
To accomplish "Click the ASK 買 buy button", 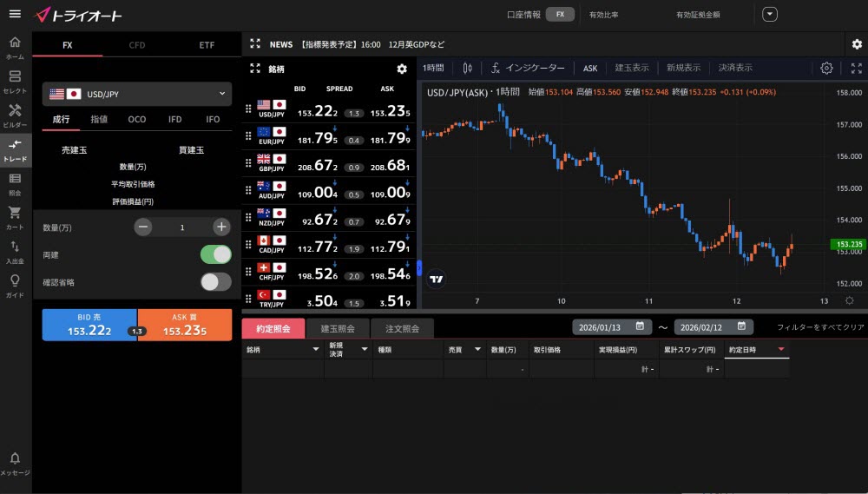I will [x=185, y=325].
